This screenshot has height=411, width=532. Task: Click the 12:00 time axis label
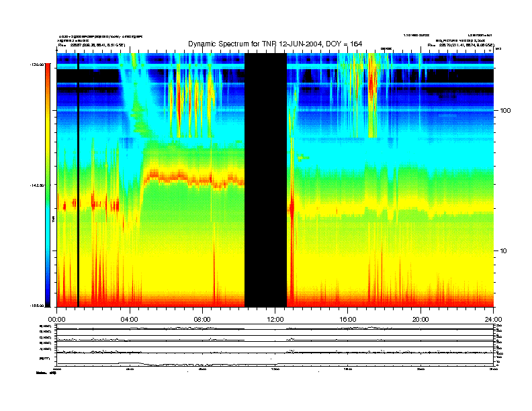point(275,320)
